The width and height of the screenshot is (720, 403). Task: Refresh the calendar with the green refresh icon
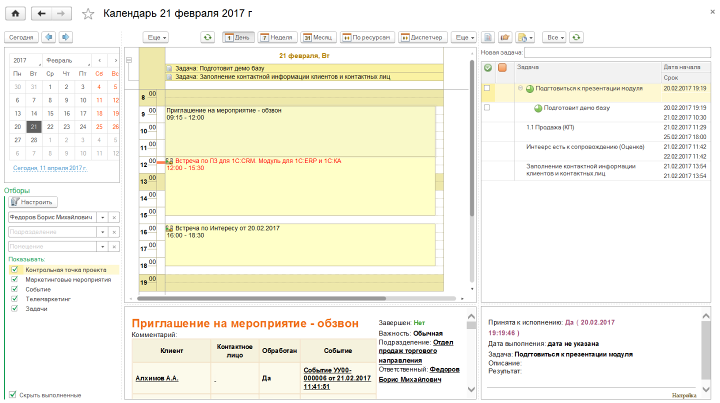pyautogui.click(x=207, y=37)
